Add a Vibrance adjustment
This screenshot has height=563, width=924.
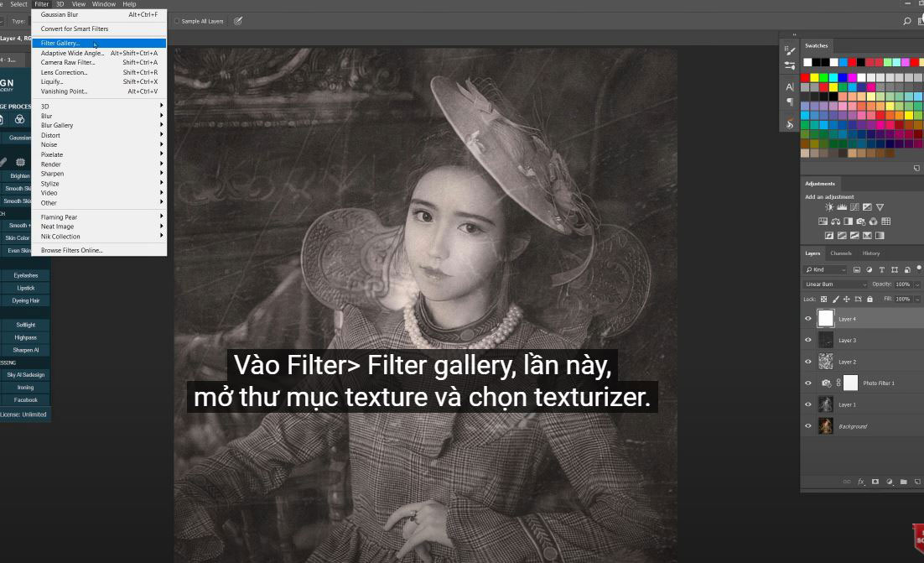click(x=880, y=207)
